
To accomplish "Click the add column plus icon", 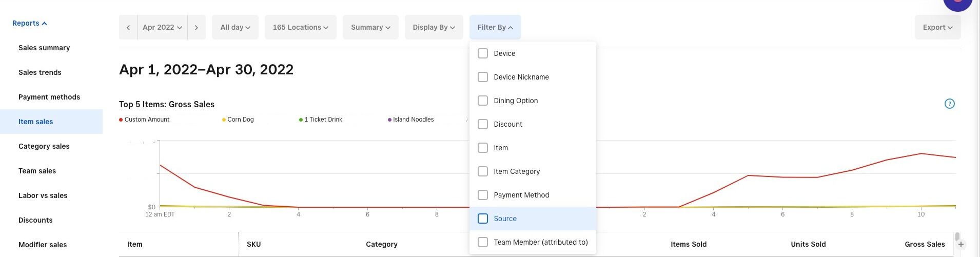I will pyautogui.click(x=961, y=245).
